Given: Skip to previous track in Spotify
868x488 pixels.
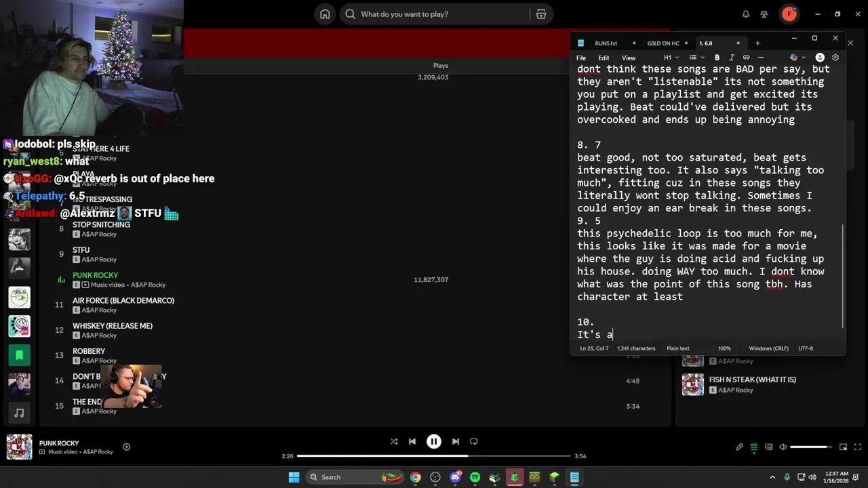Looking at the screenshot, I should [x=412, y=441].
